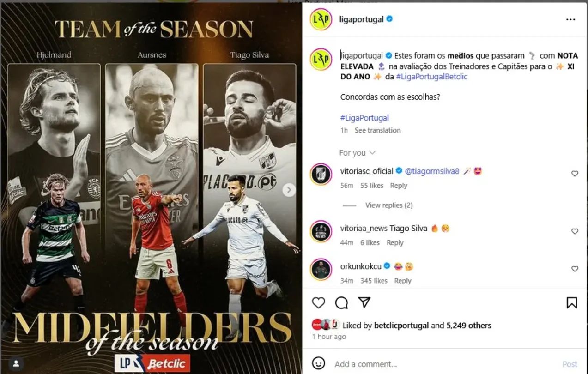View accounts via 5,249 others likes
The image size is (588, 374).
[x=469, y=326]
